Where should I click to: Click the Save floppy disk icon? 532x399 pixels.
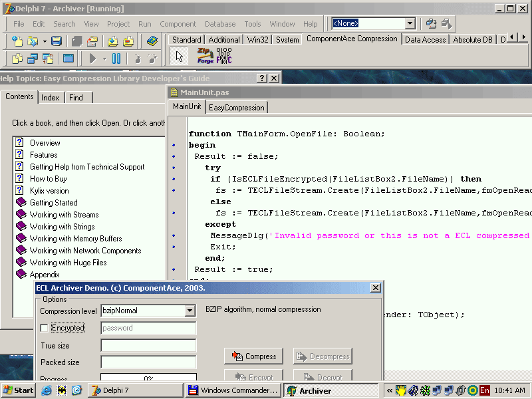(x=57, y=41)
